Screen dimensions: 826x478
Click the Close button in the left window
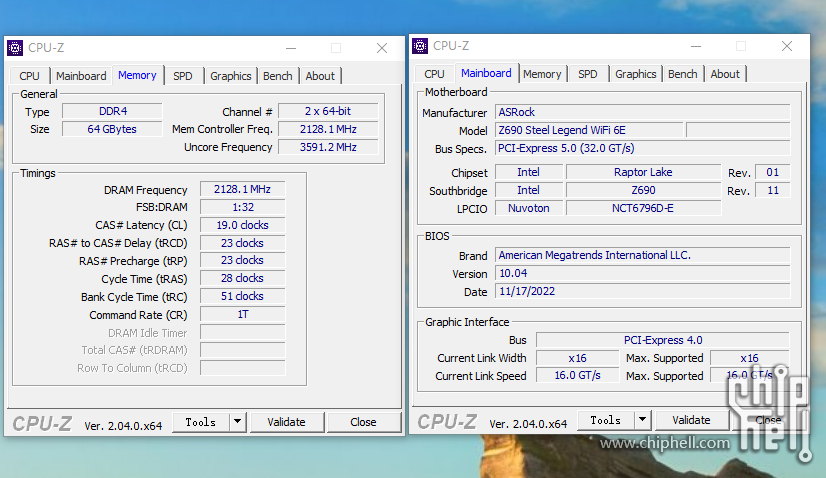point(363,422)
